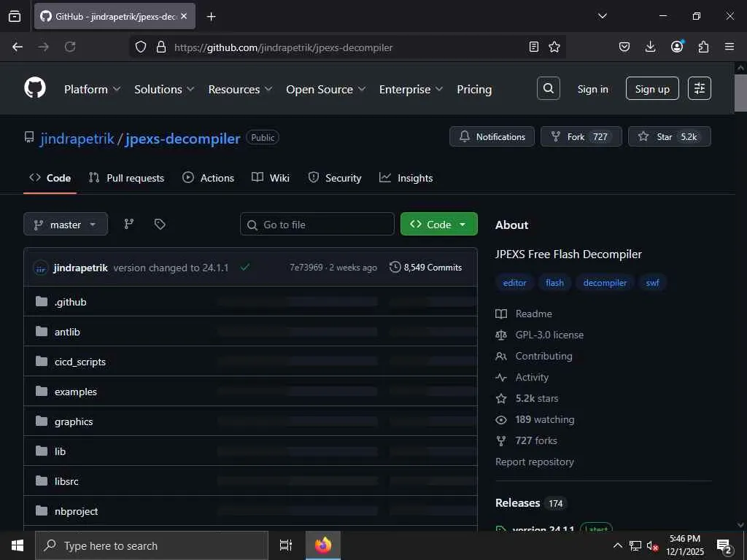Open a new browser tab

pyautogui.click(x=211, y=17)
